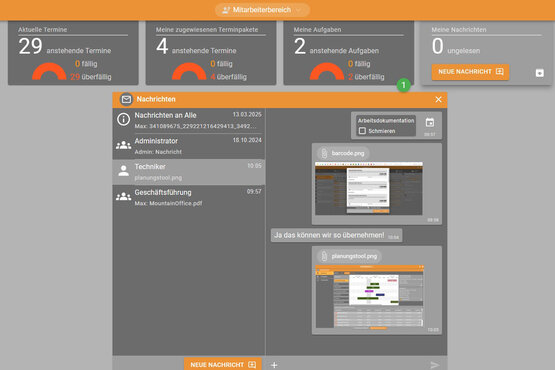Image resolution: width=555 pixels, height=370 pixels.
Task: Click the envelope icon in Nachrichten header
Action: coord(126,99)
